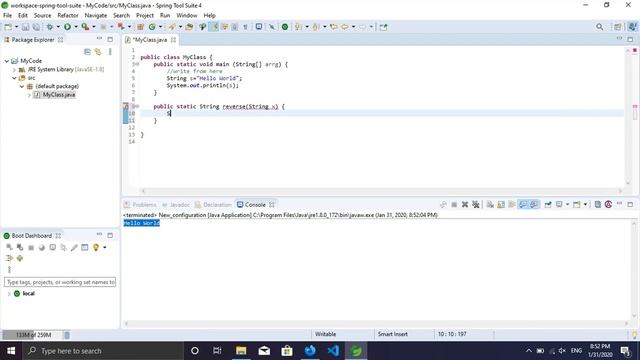Image resolution: width=640 pixels, height=360 pixels.
Task: Open the File menu
Action: [7, 15]
